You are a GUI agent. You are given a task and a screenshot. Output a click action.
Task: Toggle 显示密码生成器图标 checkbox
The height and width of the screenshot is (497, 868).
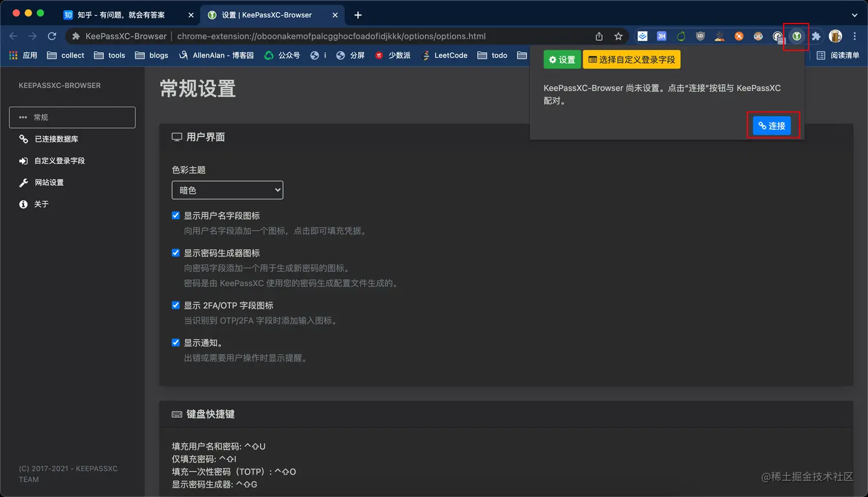pos(176,253)
